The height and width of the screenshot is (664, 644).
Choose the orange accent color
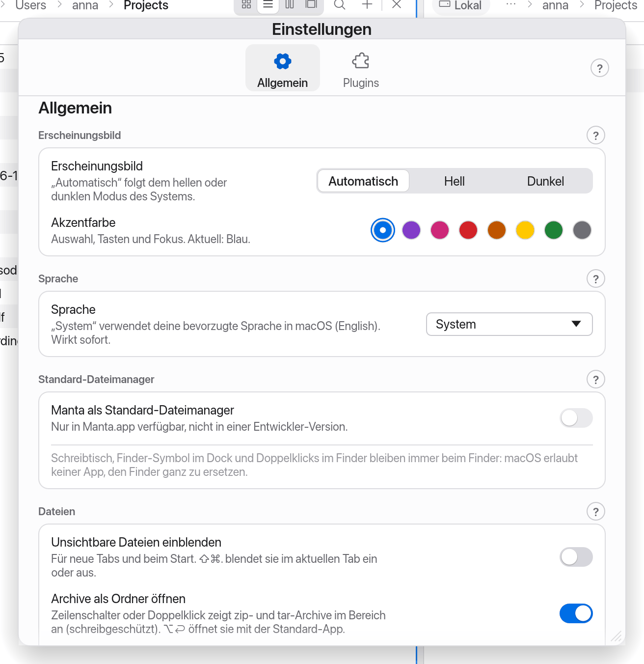tap(497, 230)
